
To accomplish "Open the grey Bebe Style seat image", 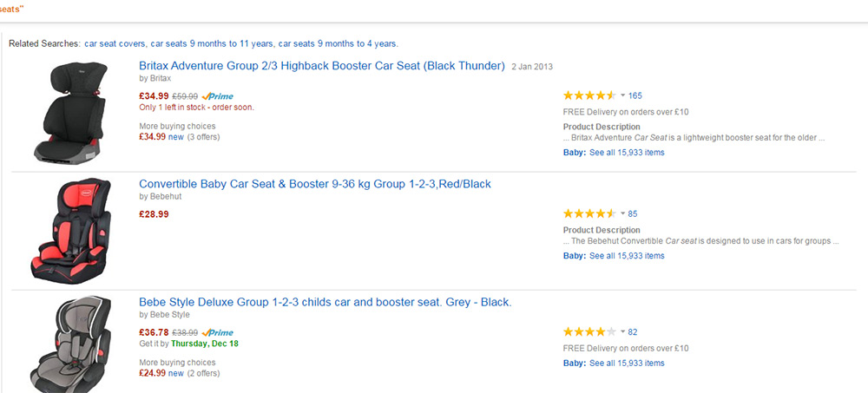I will (x=71, y=344).
